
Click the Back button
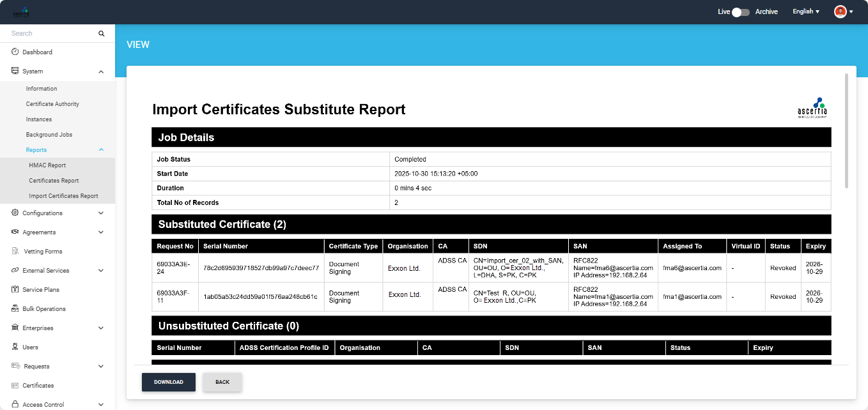(222, 382)
